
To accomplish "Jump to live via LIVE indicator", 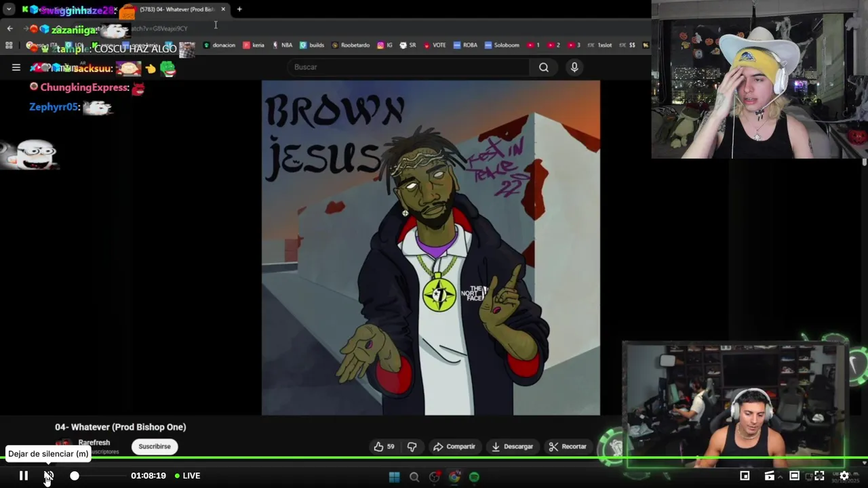I will coord(187,476).
